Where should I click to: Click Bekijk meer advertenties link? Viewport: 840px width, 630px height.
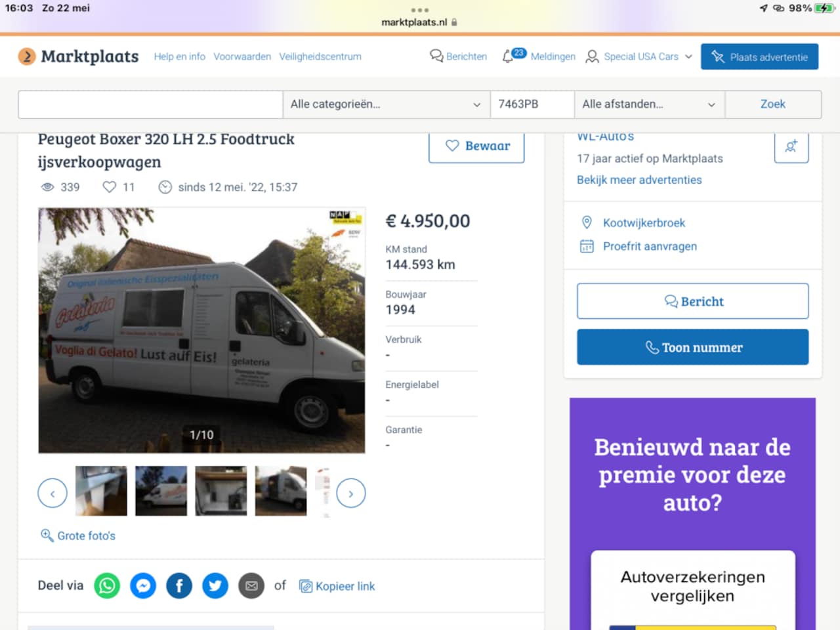coord(639,180)
